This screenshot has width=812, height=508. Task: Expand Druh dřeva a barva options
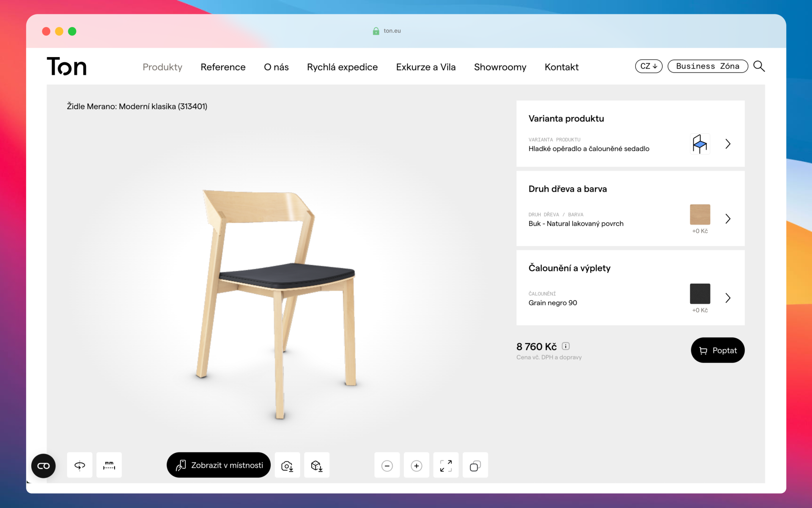tap(728, 219)
